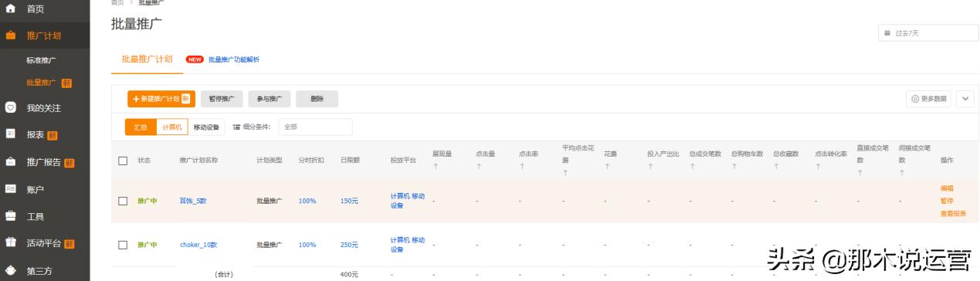The width and height of the screenshot is (980, 281).
Task: Open 标准推广 in the sidebar
Action: point(41,60)
